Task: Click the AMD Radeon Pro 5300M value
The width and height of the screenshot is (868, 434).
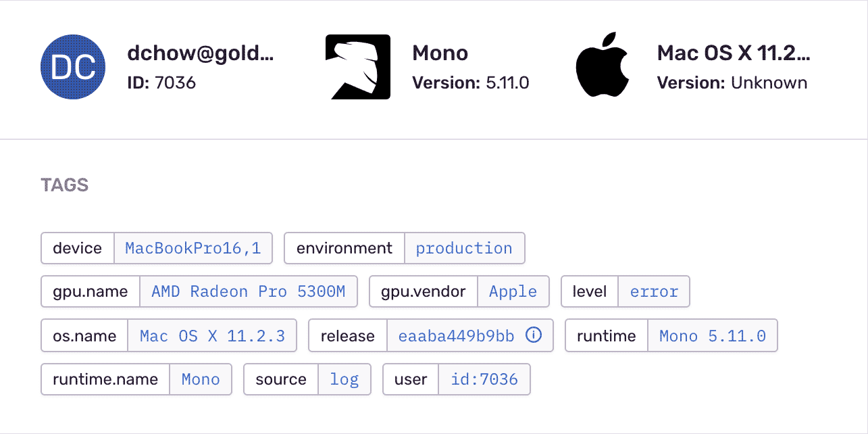Action: pos(248,291)
